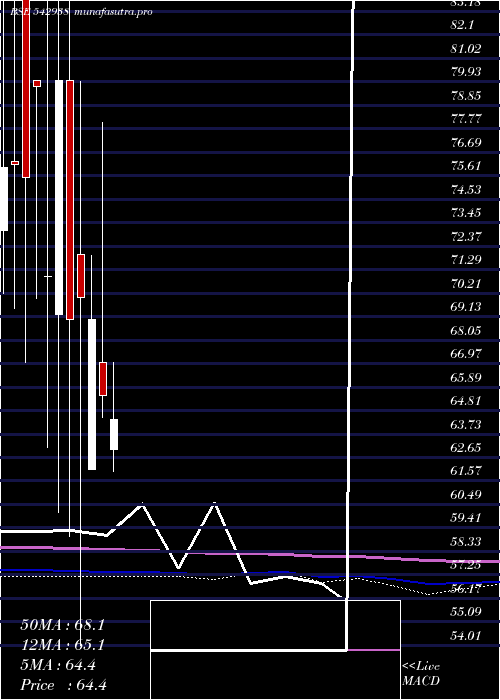Click the 65.89 price axis label
Screen dimensions: 500x700
point(466,378)
